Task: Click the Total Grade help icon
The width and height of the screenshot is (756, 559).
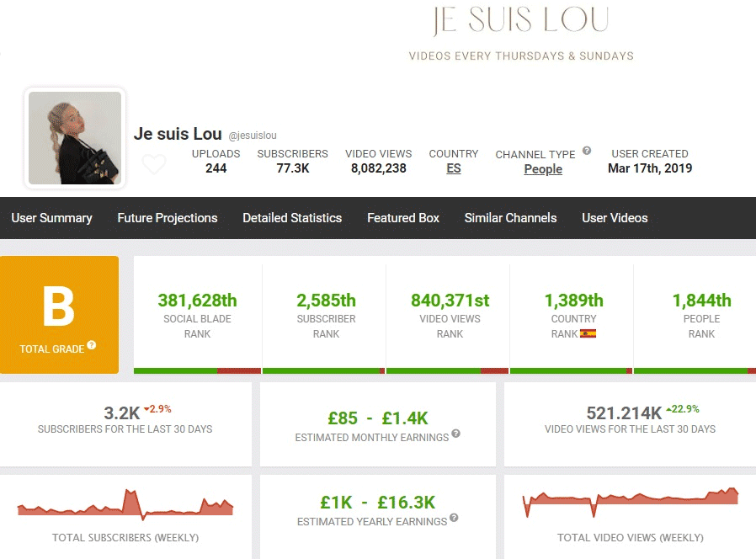Action: [x=92, y=345]
